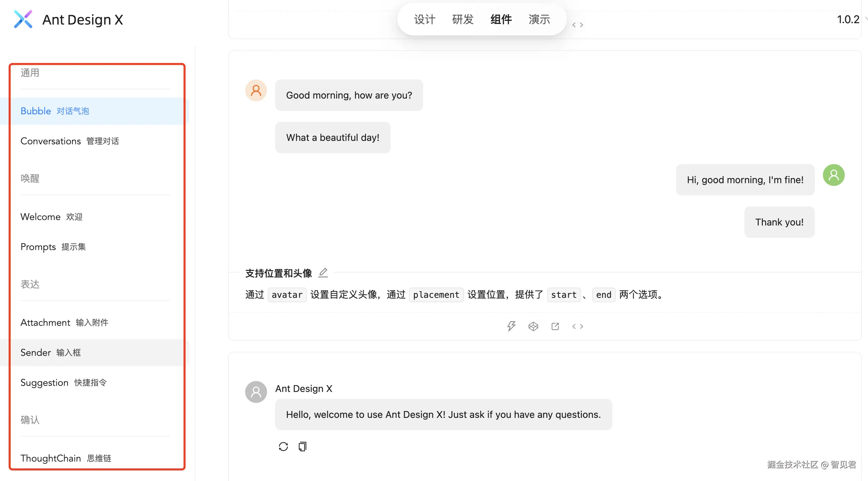868x481 pixels.
Task: Switch to the 设计 tab
Action: tap(425, 19)
